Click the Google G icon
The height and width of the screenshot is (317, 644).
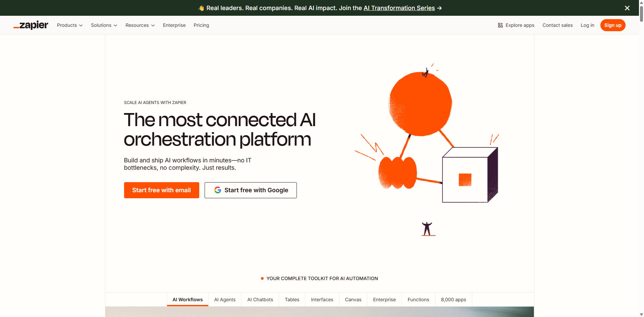218,190
